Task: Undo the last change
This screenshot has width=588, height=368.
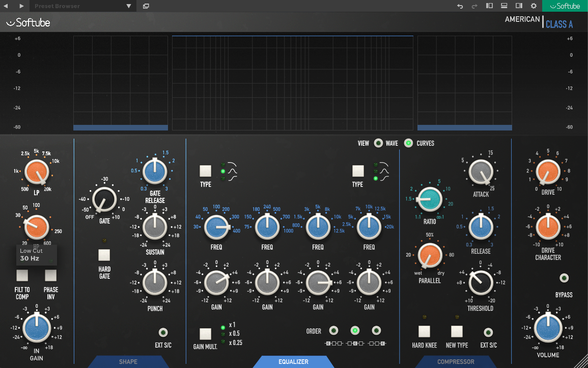Action: 460,6
